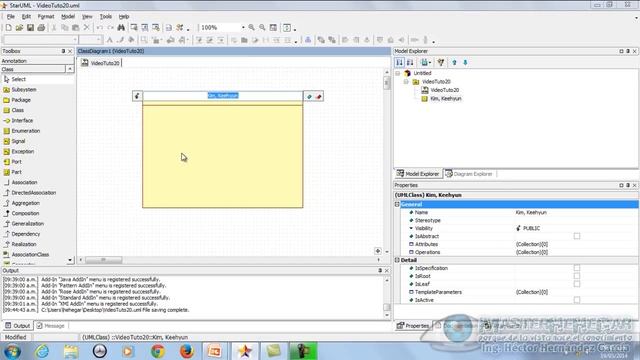This screenshot has width=640, height=360.
Task: Click the Zoom In magnifier icon
Action: (x=252, y=28)
